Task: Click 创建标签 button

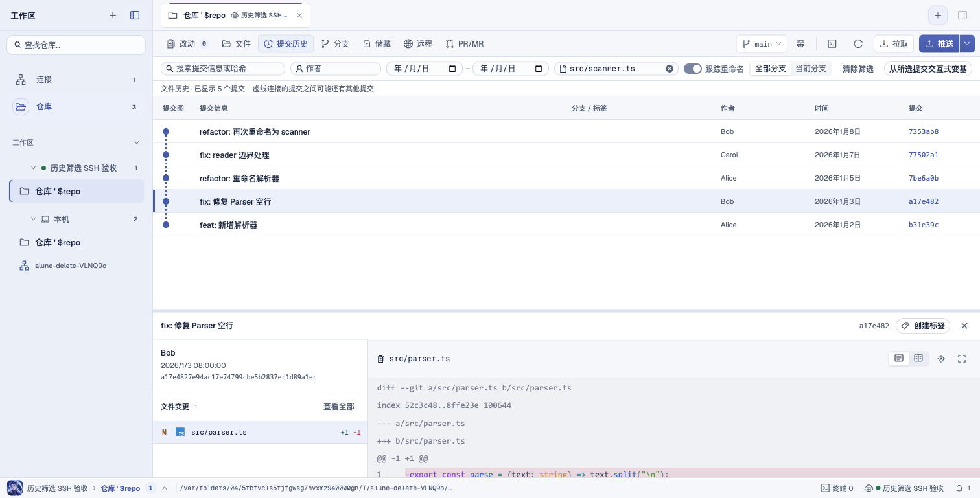Action: (x=923, y=326)
